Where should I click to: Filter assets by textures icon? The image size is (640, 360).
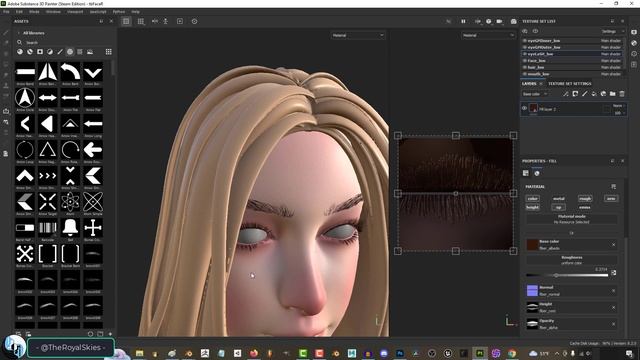coord(80,52)
